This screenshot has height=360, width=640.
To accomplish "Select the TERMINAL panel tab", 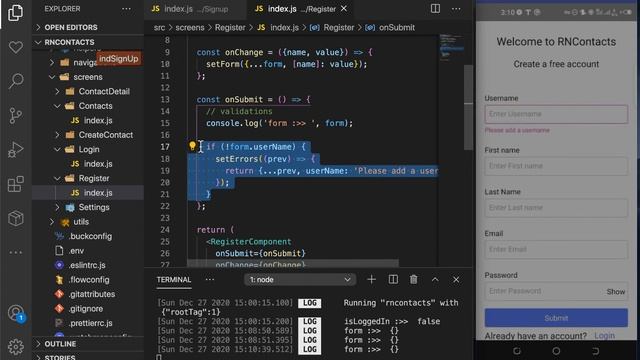I will click(x=174, y=280).
